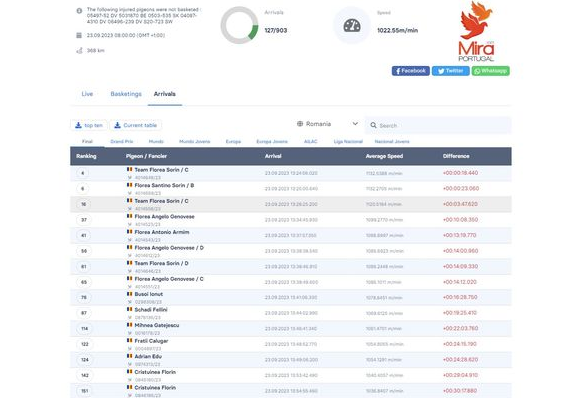Open the Live tab
The height and width of the screenshot is (398, 585).
click(87, 94)
